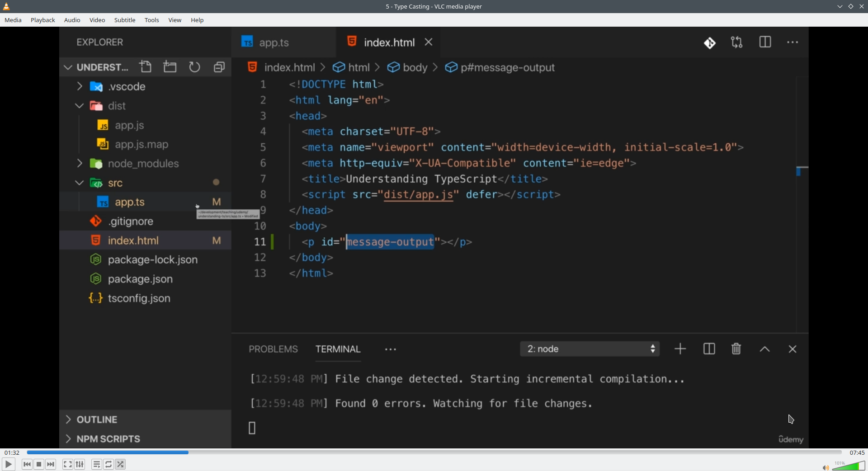Select tsconfig.json in the file tree
The image size is (868, 471).
tap(139, 298)
